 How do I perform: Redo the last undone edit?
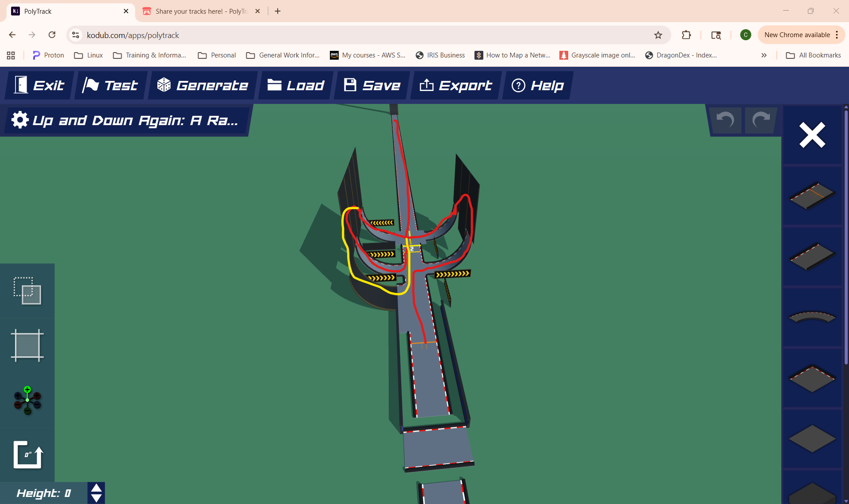coord(761,120)
